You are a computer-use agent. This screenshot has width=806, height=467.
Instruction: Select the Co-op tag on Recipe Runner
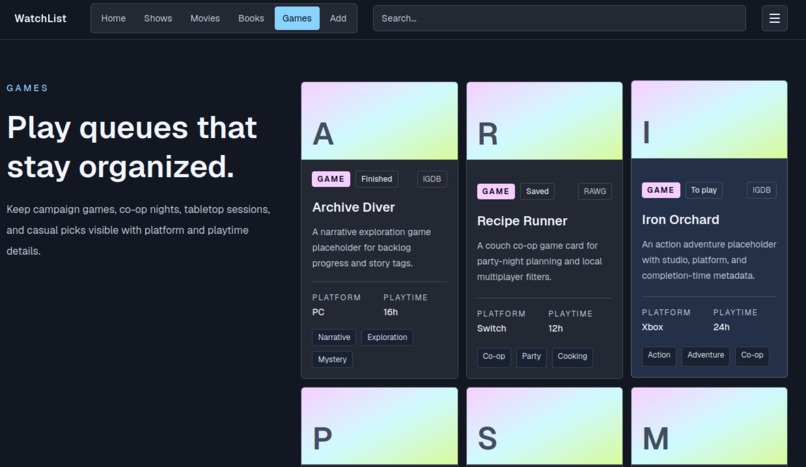coord(493,356)
